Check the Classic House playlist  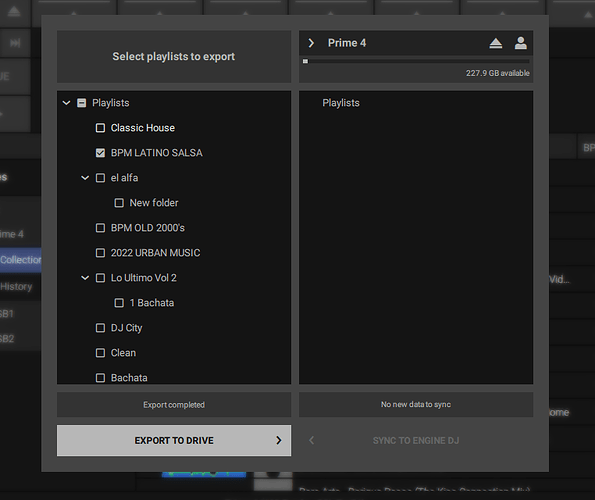[x=100, y=128]
